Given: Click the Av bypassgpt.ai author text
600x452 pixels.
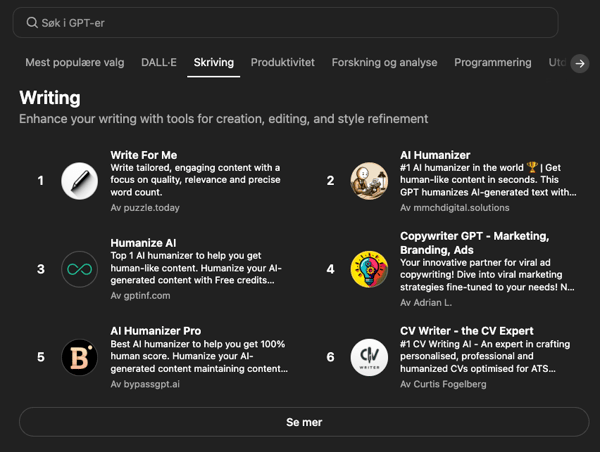Looking at the screenshot, I should point(145,384).
